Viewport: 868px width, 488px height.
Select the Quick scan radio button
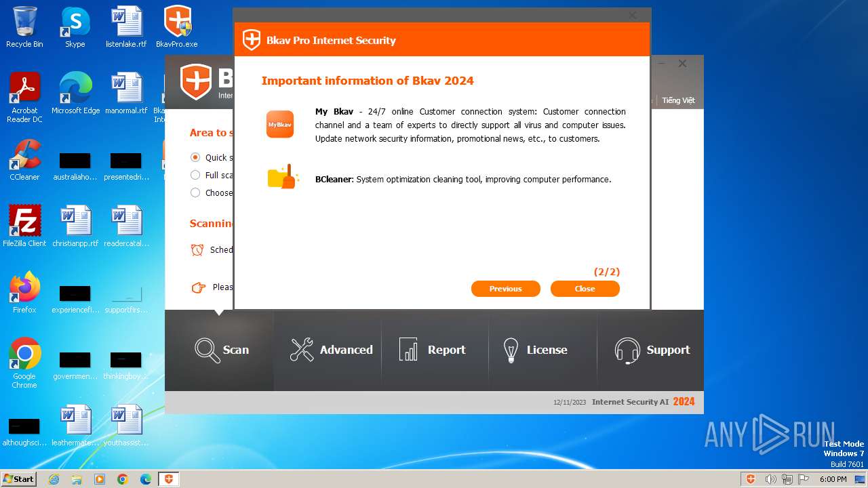click(x=195, y=157)
